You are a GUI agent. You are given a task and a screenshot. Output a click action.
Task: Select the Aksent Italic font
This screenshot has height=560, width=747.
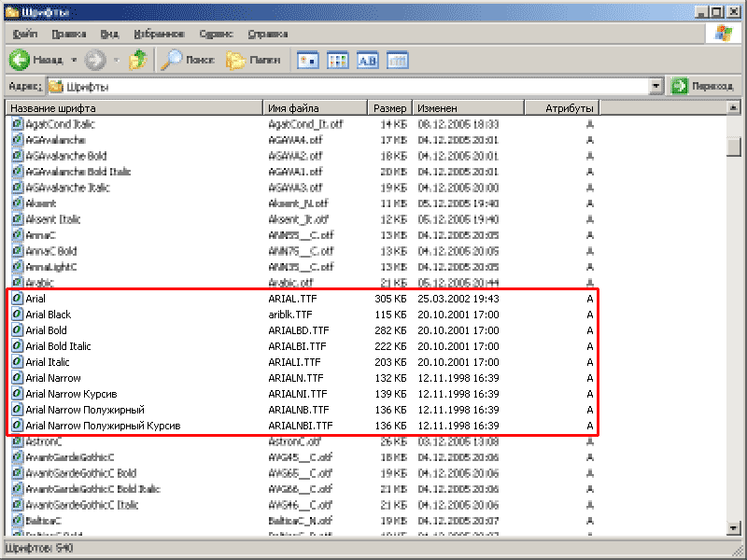pos(53,219)
